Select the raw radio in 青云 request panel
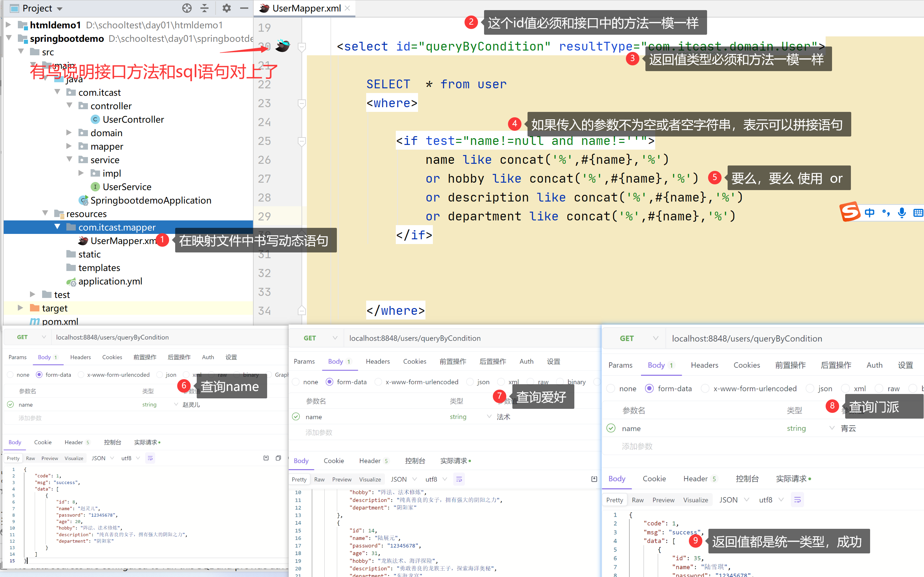The height and width of the screenshot is (577, 924). click(x=879, y=389)
